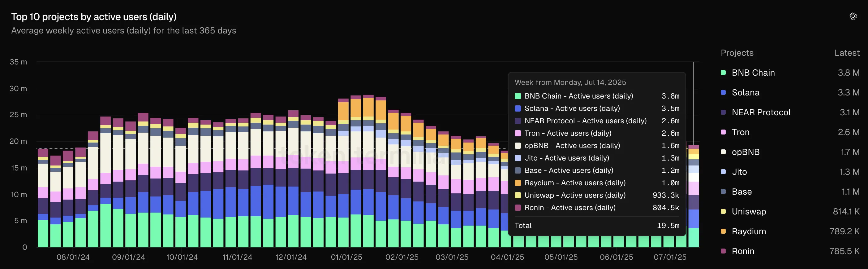868x269 pixels.
Task: Click the 12/01/24 x-axis date label
Action: coord(291,257)
